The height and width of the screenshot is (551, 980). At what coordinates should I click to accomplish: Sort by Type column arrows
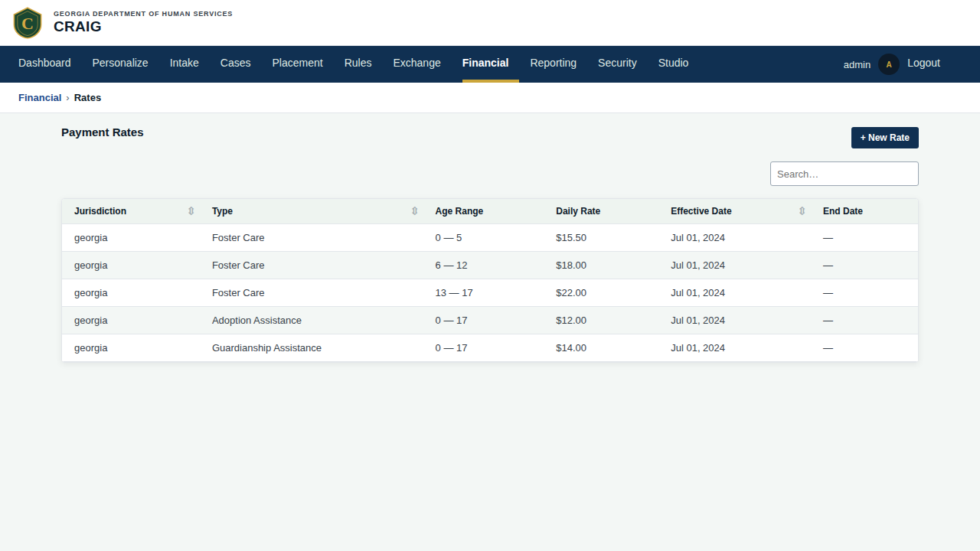(415, 211)
